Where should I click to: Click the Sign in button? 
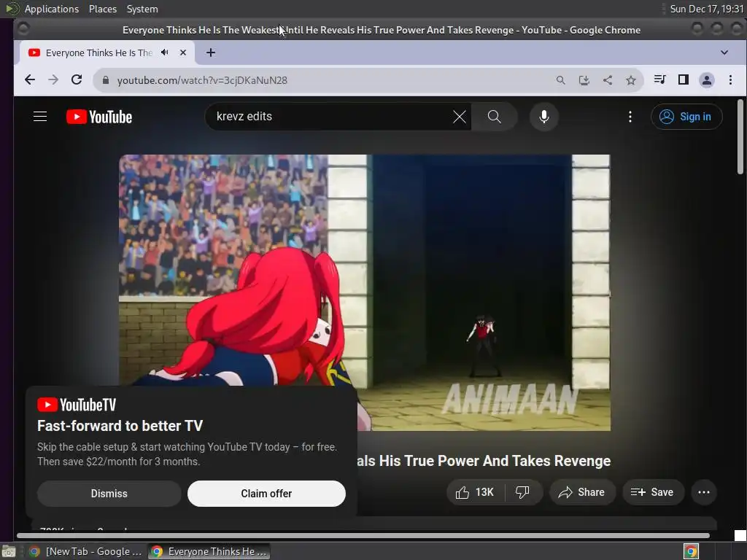click(x=686, y=117)
